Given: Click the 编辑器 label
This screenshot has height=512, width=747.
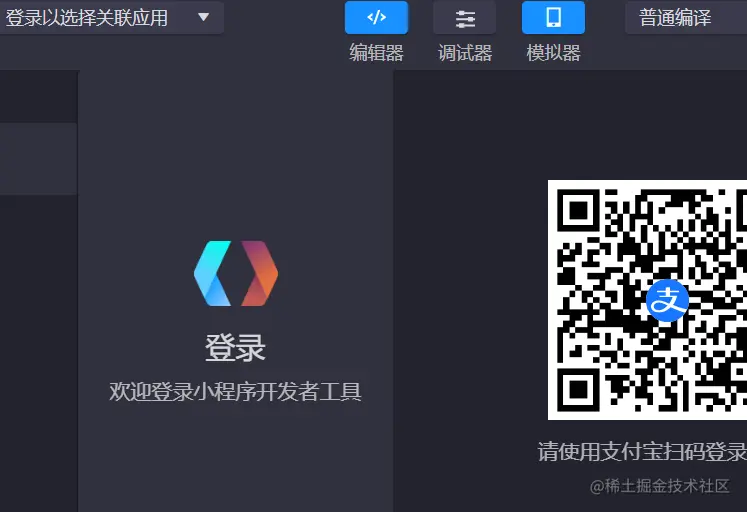Looking at the screenshot, I should (x=376, y=52).
